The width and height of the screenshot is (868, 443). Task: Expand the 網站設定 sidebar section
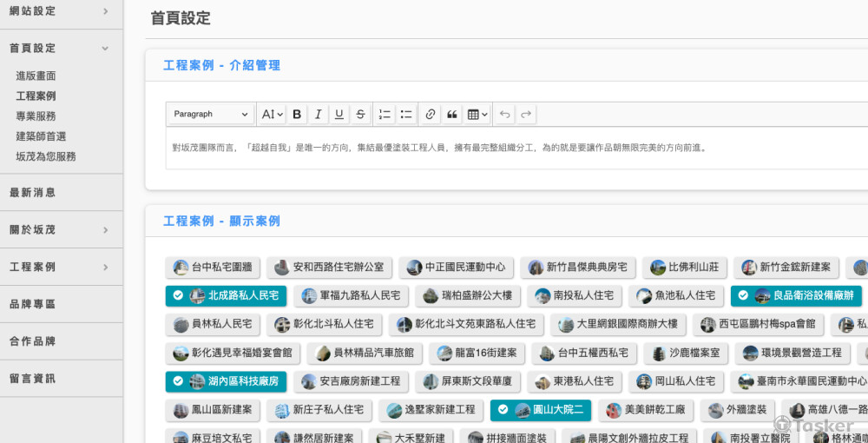coord(61,11)
